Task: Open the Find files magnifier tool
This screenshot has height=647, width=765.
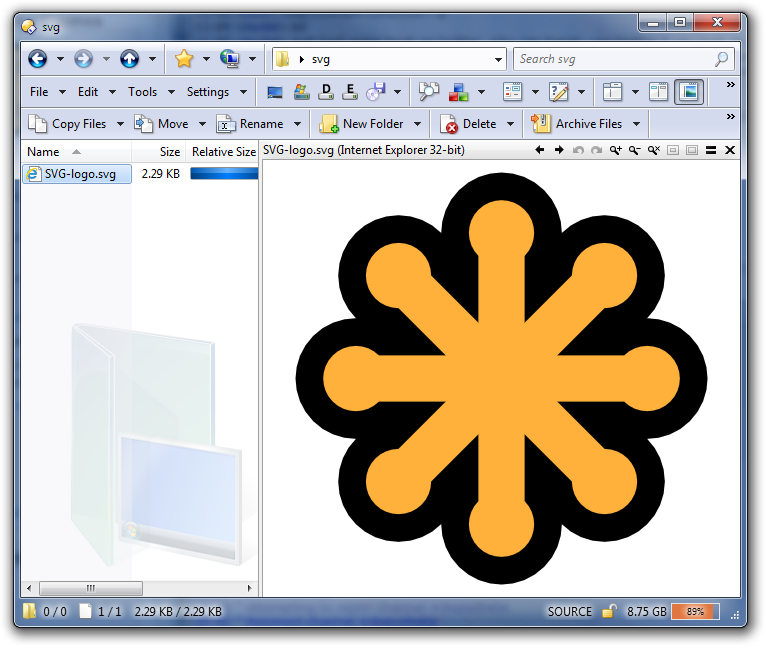Action: (x=429, y=92)
